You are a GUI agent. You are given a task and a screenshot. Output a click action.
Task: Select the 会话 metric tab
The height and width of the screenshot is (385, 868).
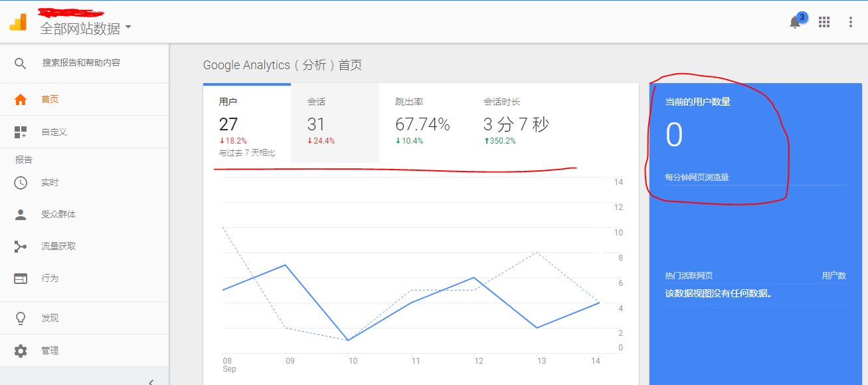coord(335,124)
